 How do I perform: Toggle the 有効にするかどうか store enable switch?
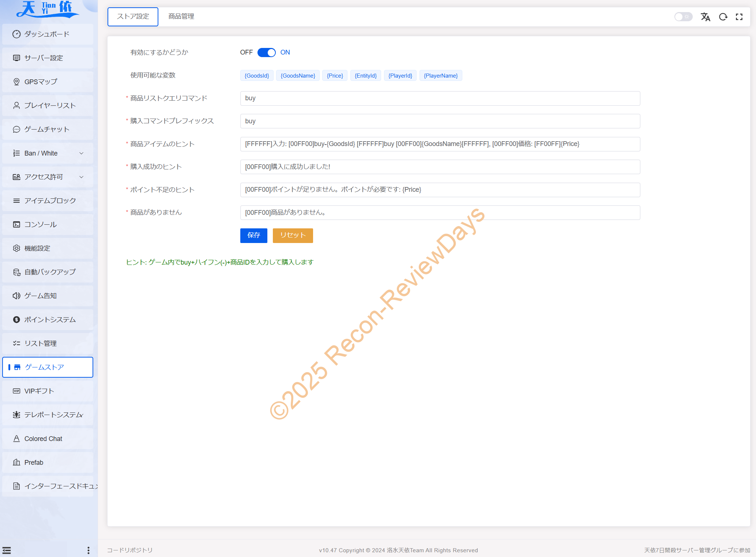click(x=266, y=52)
